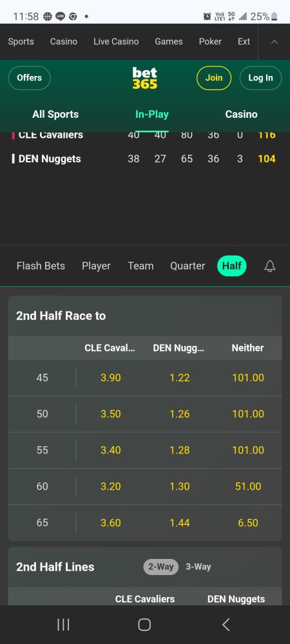The height and width of the screenshot is (644, 290).
Task: Click the Join button
Action: click(213, 78)
